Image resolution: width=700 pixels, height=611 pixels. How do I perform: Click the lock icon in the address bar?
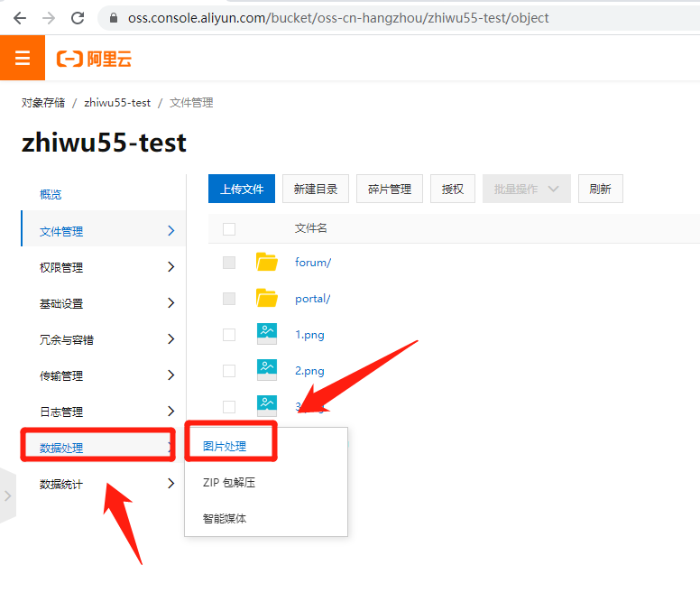[114, 18]
